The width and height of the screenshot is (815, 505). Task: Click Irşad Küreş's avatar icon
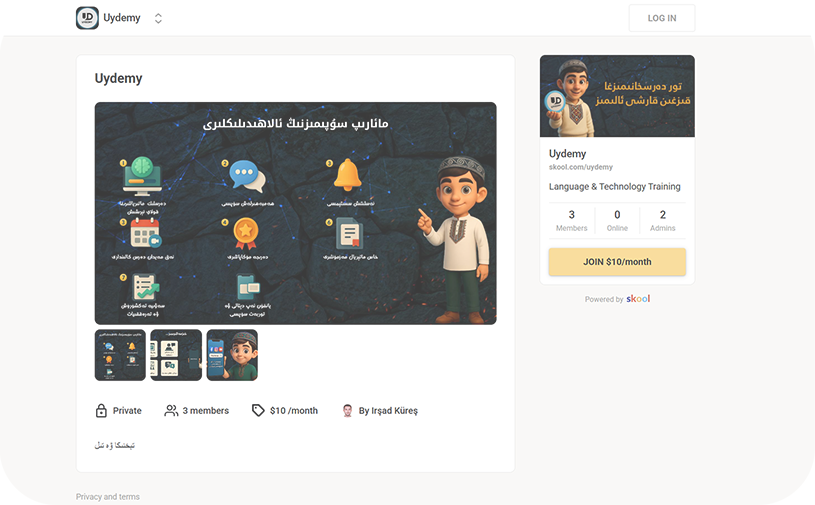coord(348,410)
